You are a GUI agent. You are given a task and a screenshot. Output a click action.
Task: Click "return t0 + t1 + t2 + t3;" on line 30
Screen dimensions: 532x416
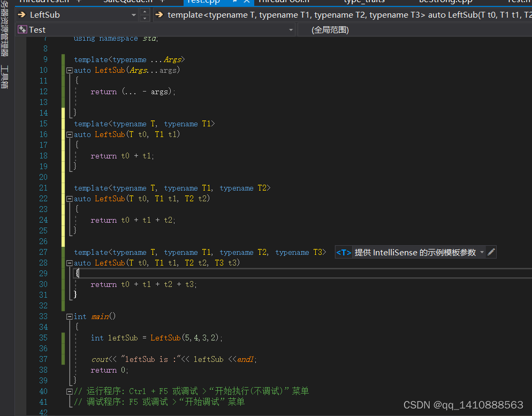[x=143, y=284]
